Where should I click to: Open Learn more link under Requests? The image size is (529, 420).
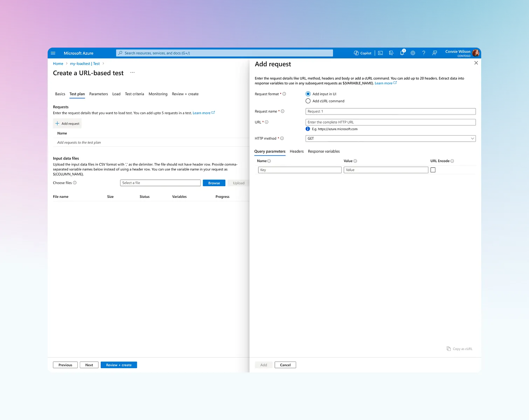pos(204,113)
